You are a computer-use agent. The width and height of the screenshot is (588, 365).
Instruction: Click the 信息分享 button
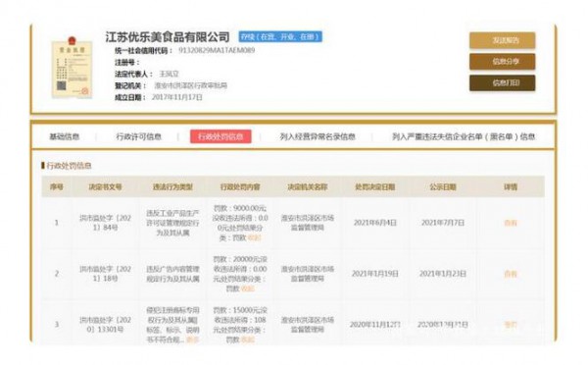point(502,62)
